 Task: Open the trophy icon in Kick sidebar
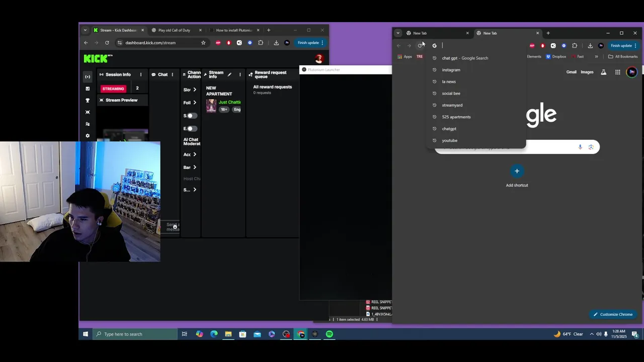tap(88, 100)
